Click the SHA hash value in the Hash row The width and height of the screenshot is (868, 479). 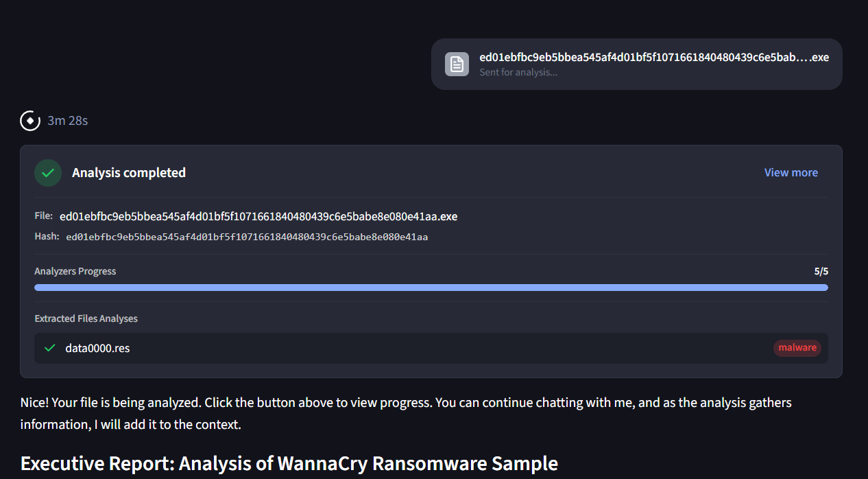coord(247,237)
